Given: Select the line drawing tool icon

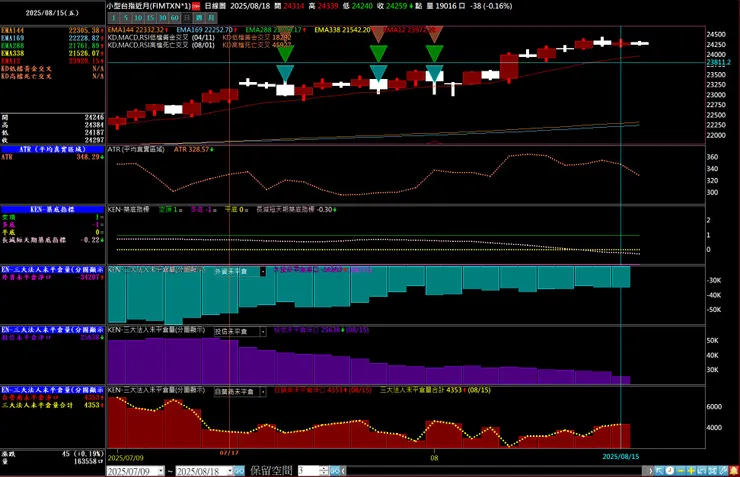Looking at the screenshot, I should point(723,471).
